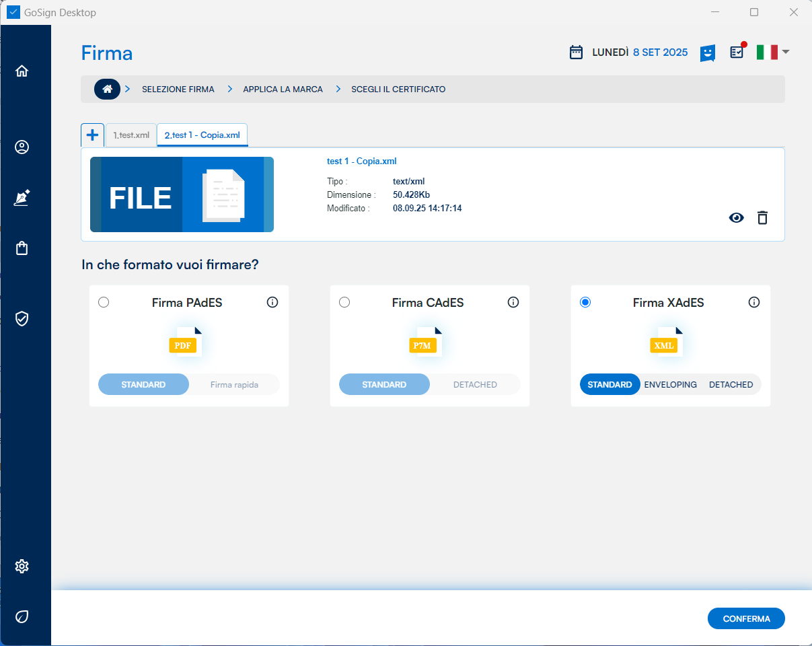Open the user profile sidebar icon
Viewport: 812px width, 646px height.
tap(22, 147)
